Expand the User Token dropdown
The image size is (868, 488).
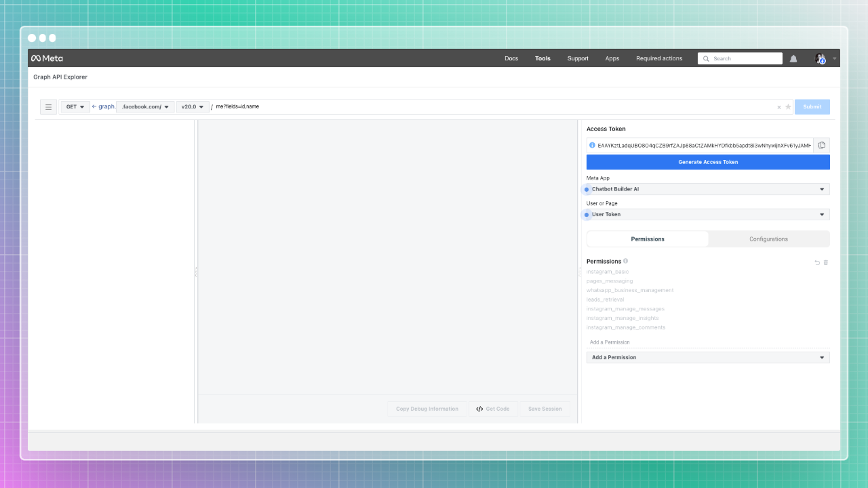[708, 214]
